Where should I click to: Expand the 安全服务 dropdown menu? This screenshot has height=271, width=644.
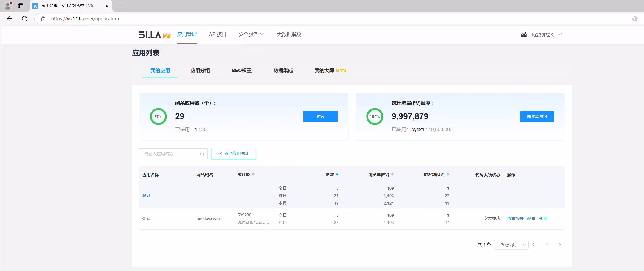[251, 34]
